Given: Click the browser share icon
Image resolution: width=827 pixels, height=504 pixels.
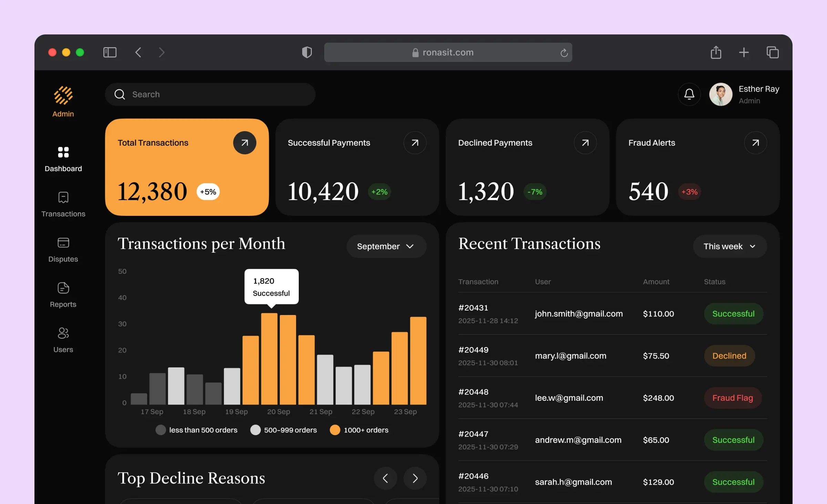Looking at the screenshot, I should [716, 52].
